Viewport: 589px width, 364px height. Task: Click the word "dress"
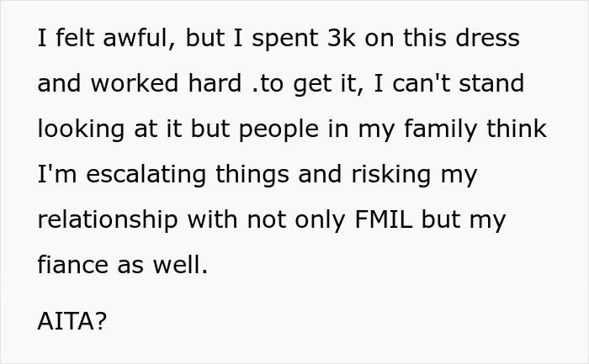pos(489,39)
